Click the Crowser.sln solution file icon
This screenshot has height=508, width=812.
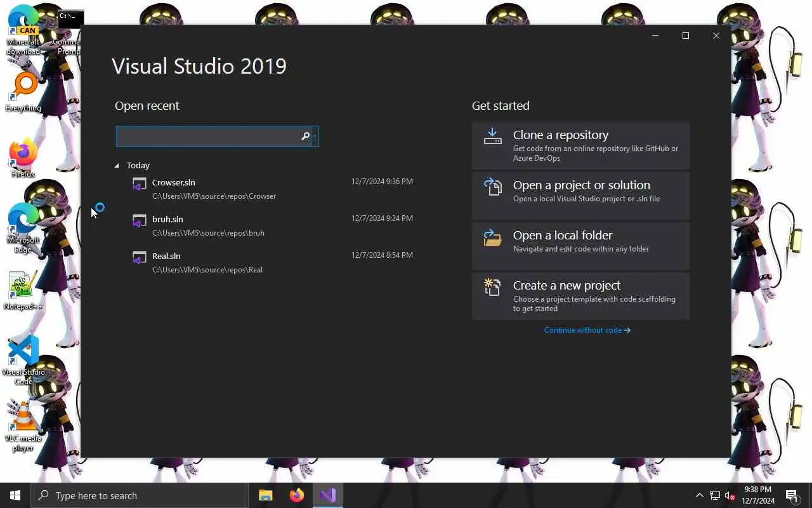point(139,185)
